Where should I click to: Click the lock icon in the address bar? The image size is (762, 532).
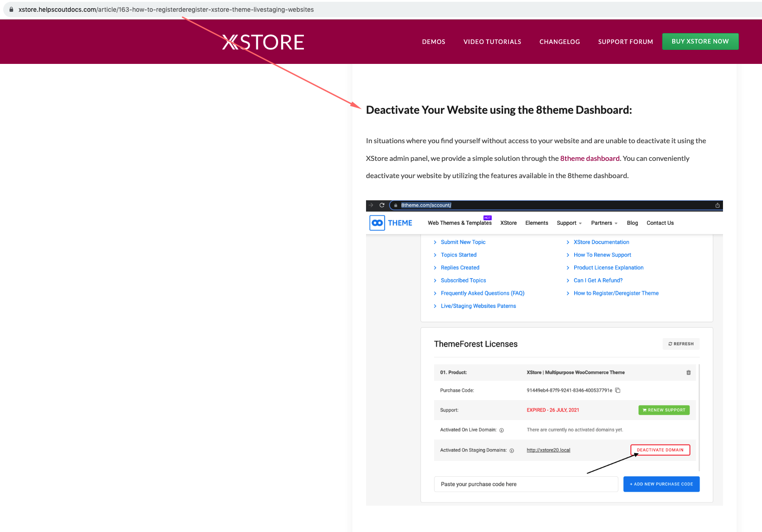[x=11, y=10]
